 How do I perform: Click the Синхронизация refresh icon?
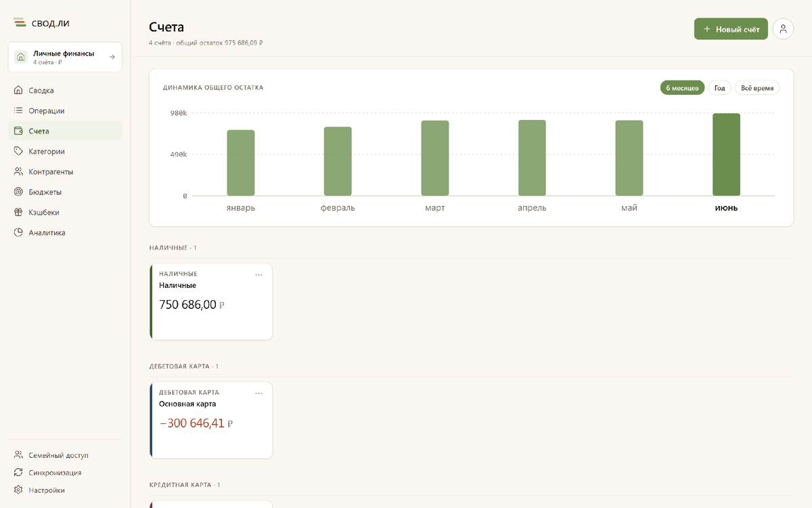tap(18, 473)
